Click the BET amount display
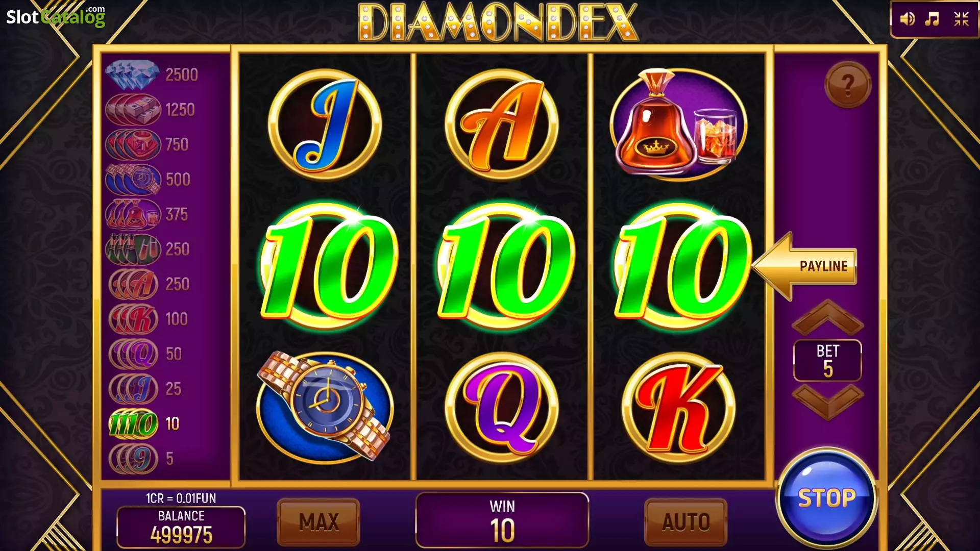The image size is (980, 551). click(x=827, y=361)
